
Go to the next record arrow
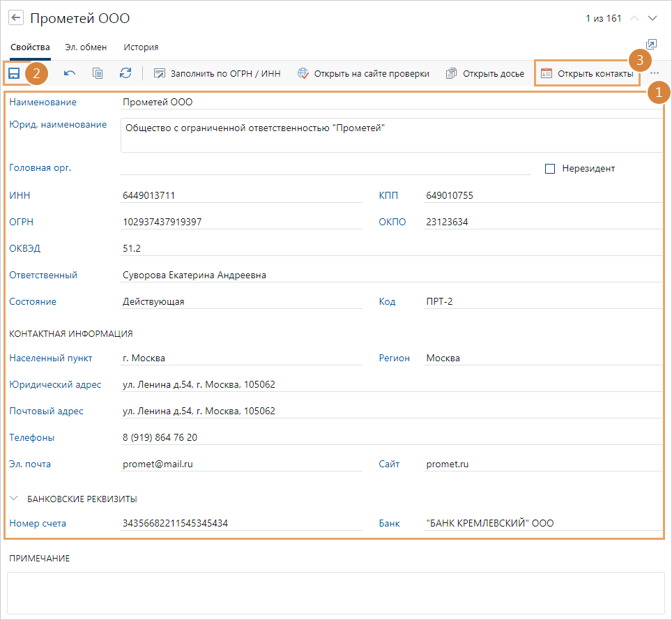point(652,18)
